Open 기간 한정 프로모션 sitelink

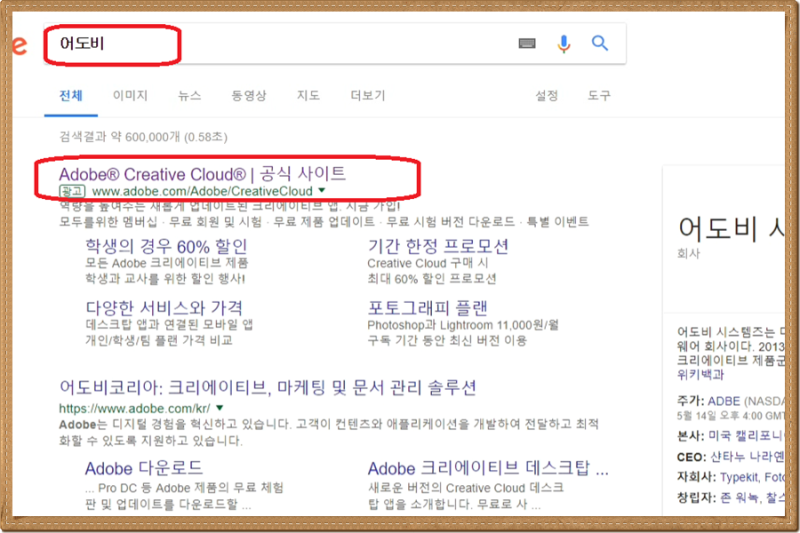[438, 246]
